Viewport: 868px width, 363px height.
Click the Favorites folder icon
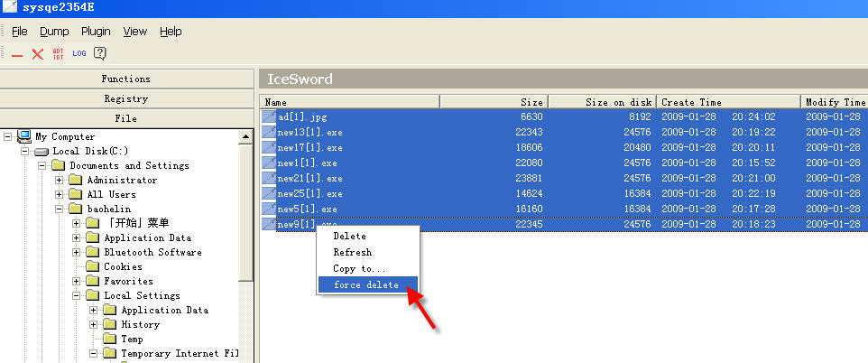click(x=93, y=281)
